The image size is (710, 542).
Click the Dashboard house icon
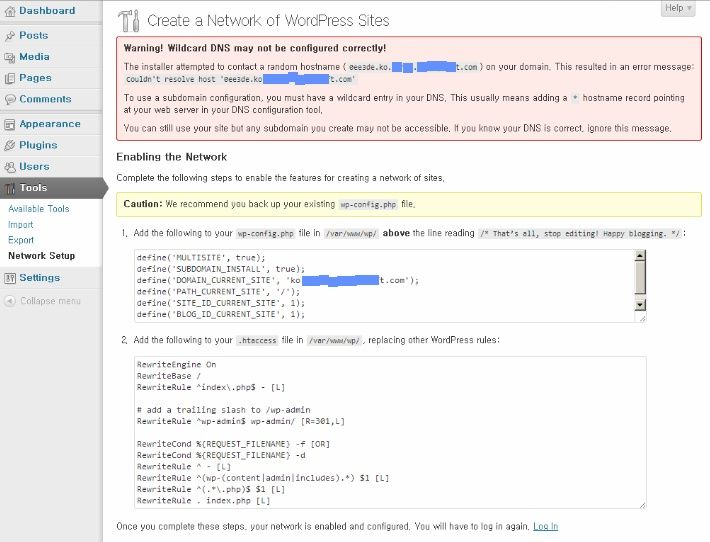[10, 12]
